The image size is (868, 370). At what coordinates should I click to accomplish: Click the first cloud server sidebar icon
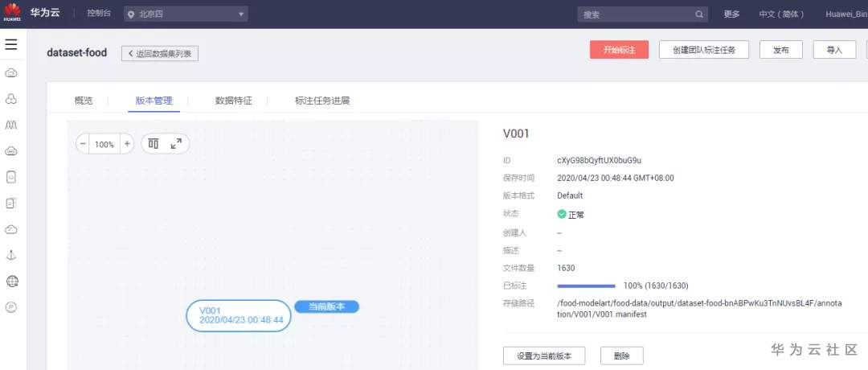pyautogui.click(x=11, y=72)
